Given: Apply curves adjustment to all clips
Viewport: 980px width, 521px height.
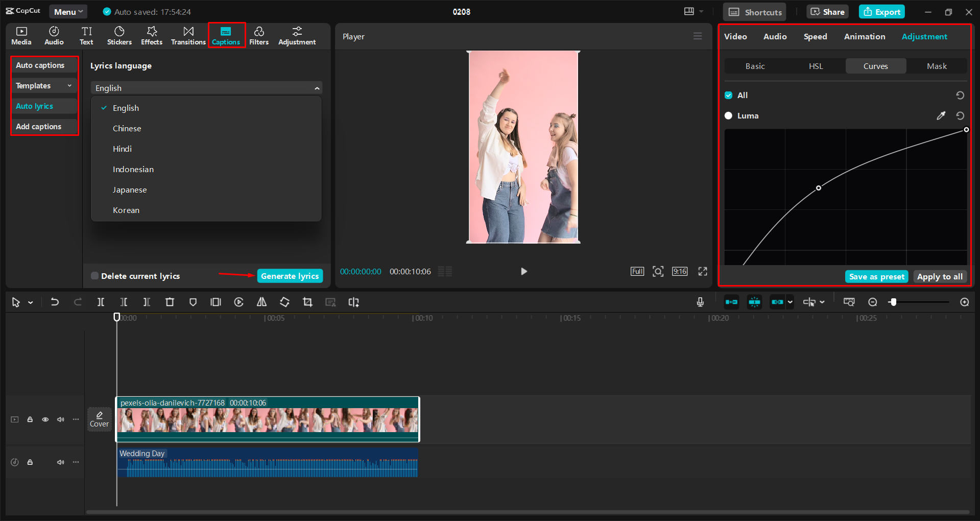Looking at the screenshot, I should tap(940, 276).
